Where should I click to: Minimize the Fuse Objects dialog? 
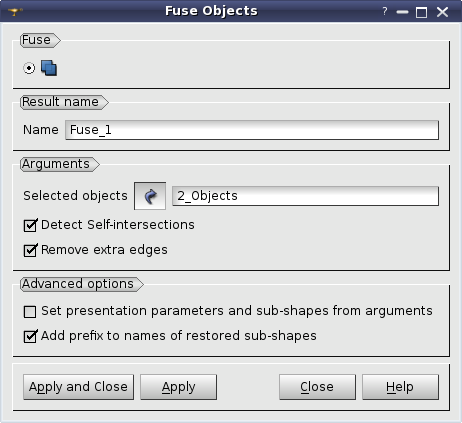pos(402,12)
